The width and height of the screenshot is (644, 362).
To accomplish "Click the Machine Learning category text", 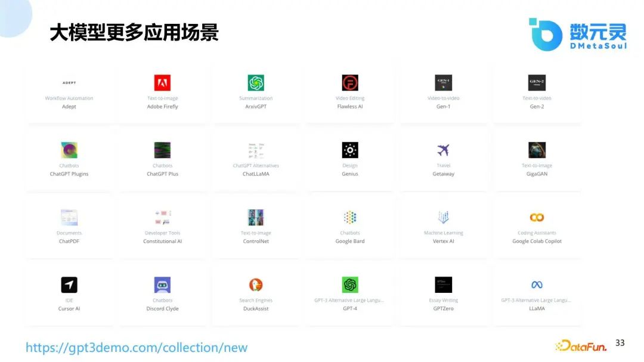I will [443, 233].
